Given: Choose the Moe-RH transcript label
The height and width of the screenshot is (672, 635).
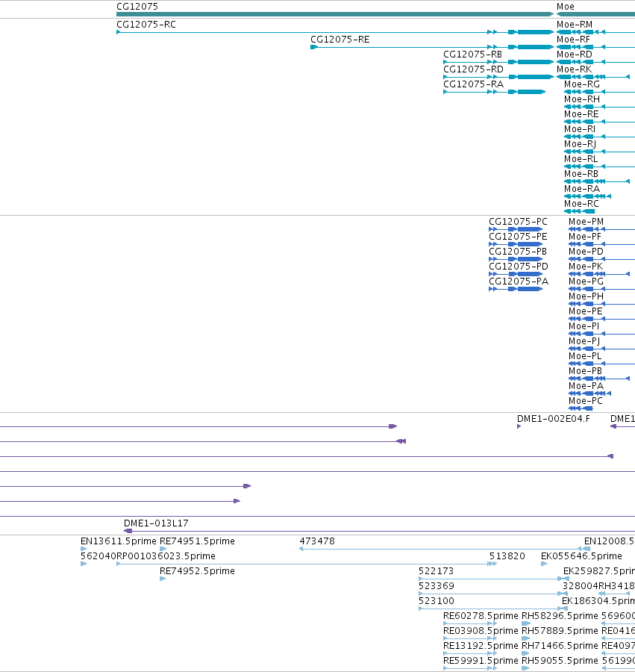Looking at the screenshot, I should 582,99.
